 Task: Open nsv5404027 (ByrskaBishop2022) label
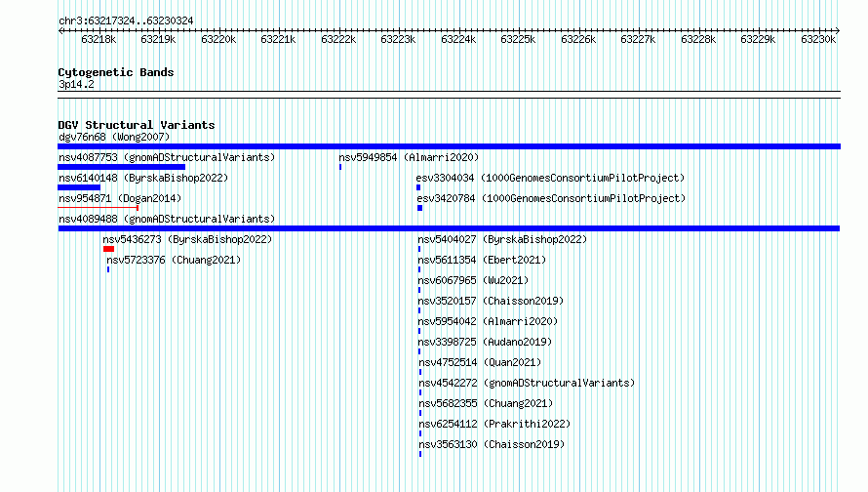(x=502, y=239)
